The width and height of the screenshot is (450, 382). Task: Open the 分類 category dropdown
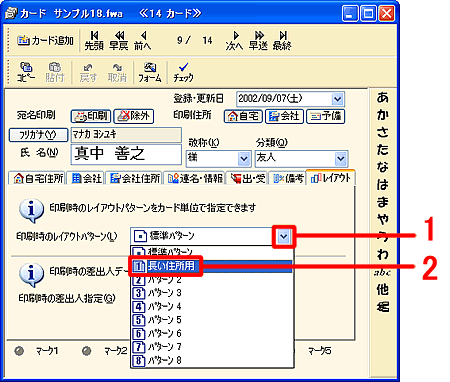click(x=340, y=158)
